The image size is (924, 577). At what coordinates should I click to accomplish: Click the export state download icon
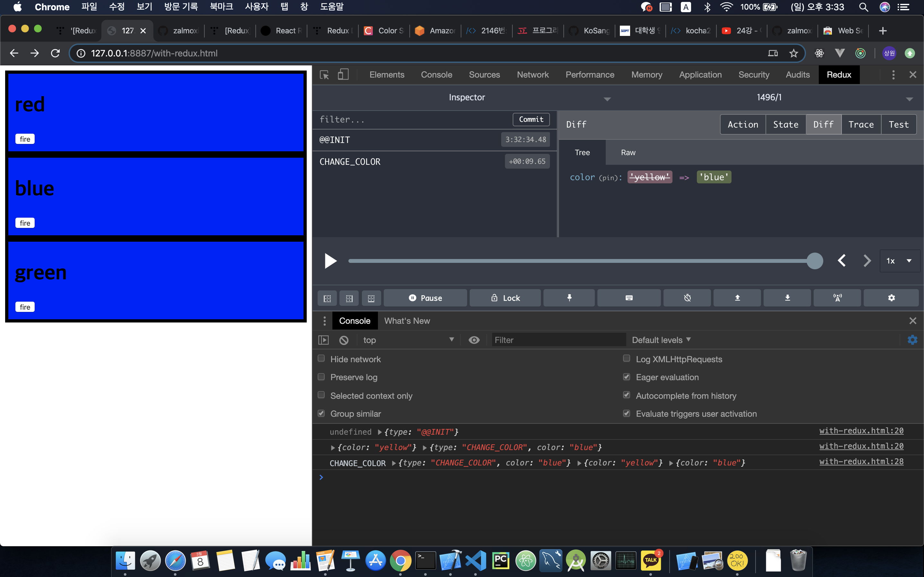click(x=787, y=298)
